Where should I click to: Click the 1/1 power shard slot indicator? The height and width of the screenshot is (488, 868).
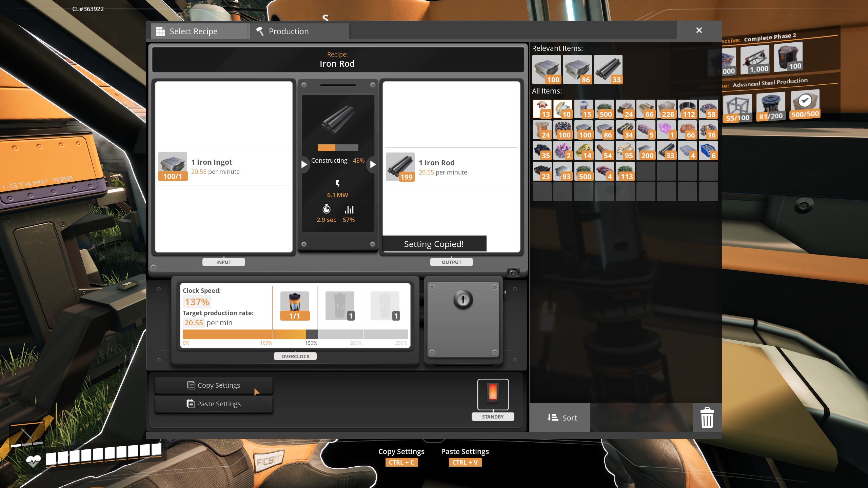pyautogui.click(x=295, y=314)
